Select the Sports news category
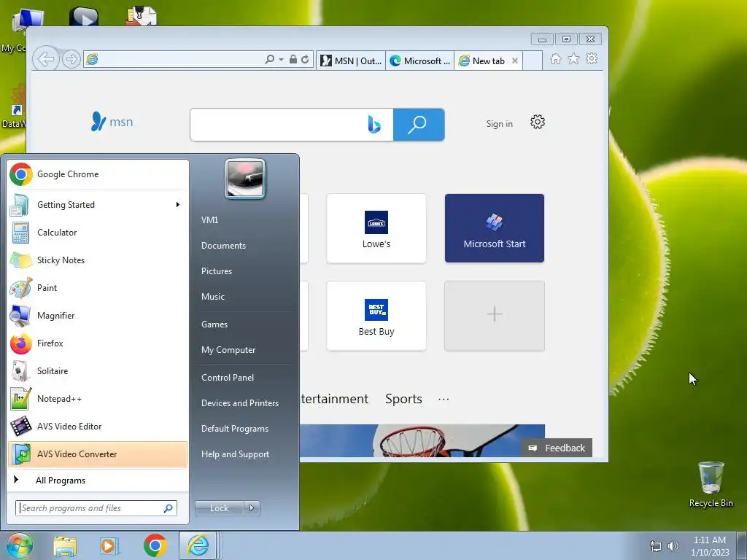747x560 pixels. (x=403, y=399)
